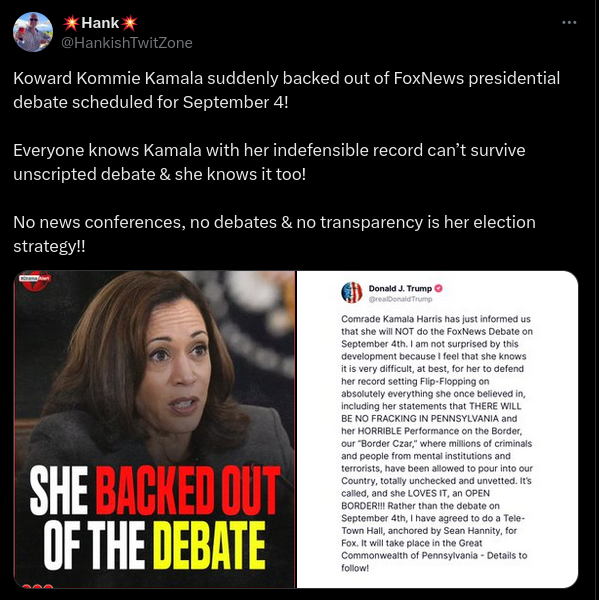Click the Donald J. Trump name
This screenshot has height=600, width=599.
pos(400,289)
